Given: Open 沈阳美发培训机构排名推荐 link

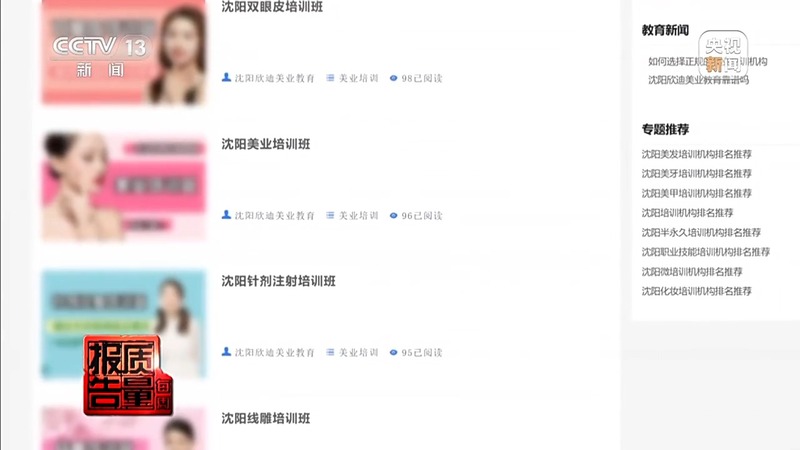Looking at the screenshot, I should point(696,154).
